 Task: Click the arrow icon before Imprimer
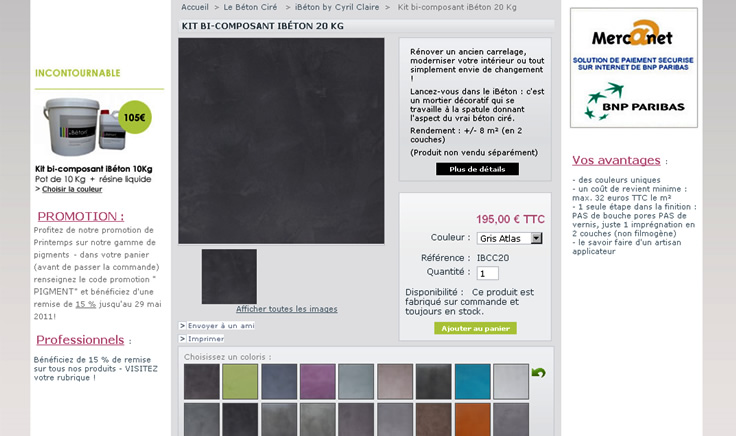[x=183, y=339]
